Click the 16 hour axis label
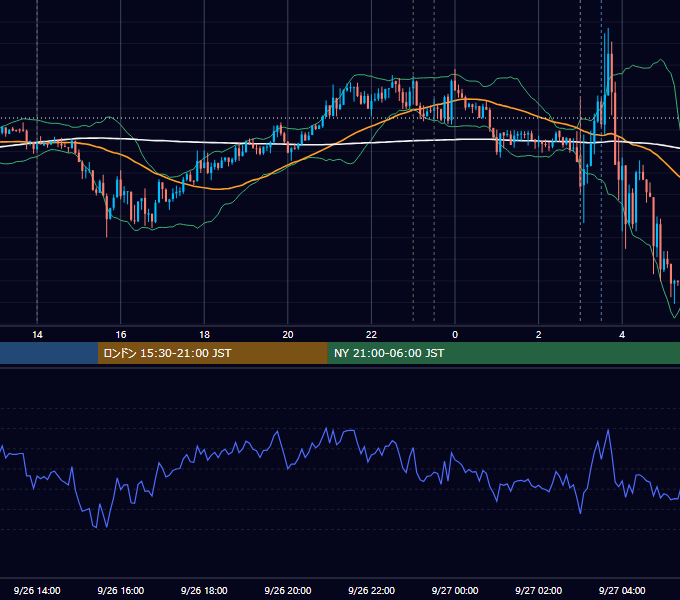The height and width of the screenshot is (600, 680). click(x=121, y=335)
